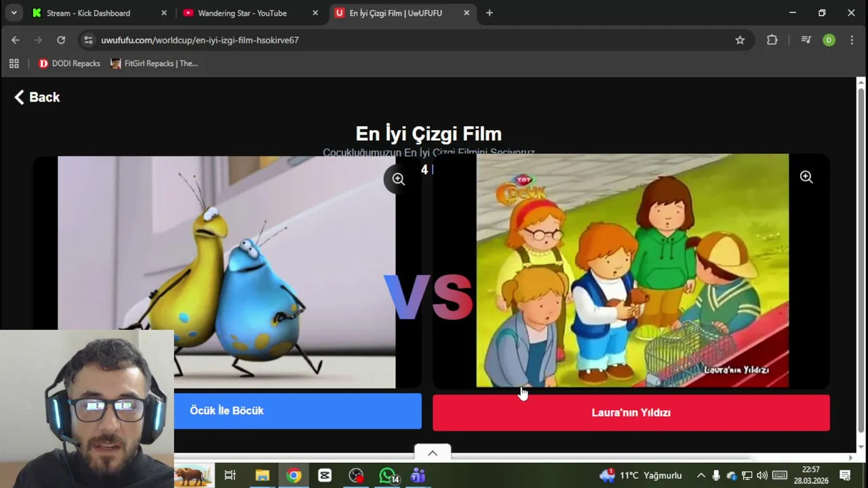This screenshot has width=868, height=488.
Task: Open the magnifier on Laura'nın Yıldızı image
Action: coord(806,177)
